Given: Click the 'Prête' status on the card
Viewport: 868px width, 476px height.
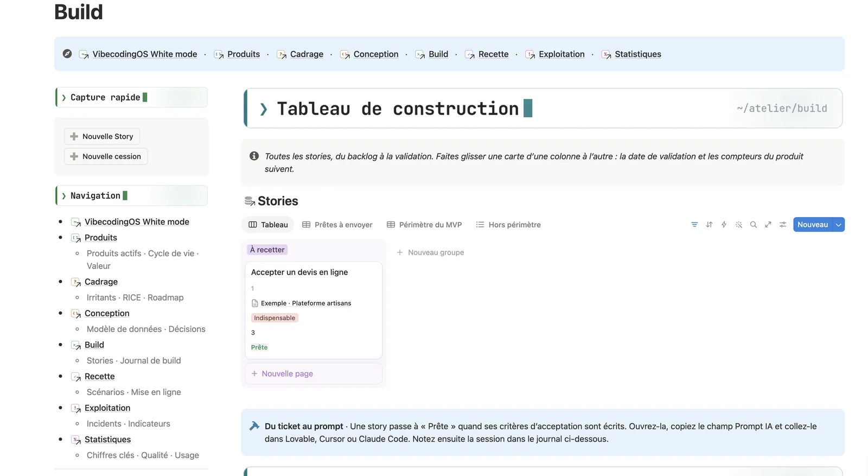Looking at the screenshot, I should click(x=259, y=347).
